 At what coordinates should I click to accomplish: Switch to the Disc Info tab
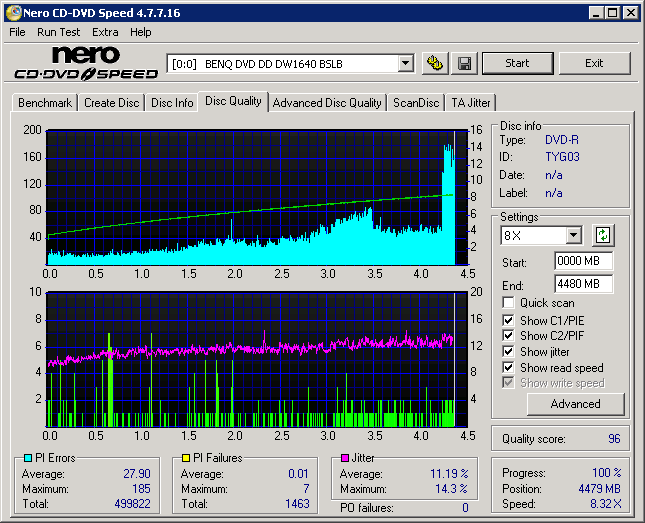click(x=172, y=102)
